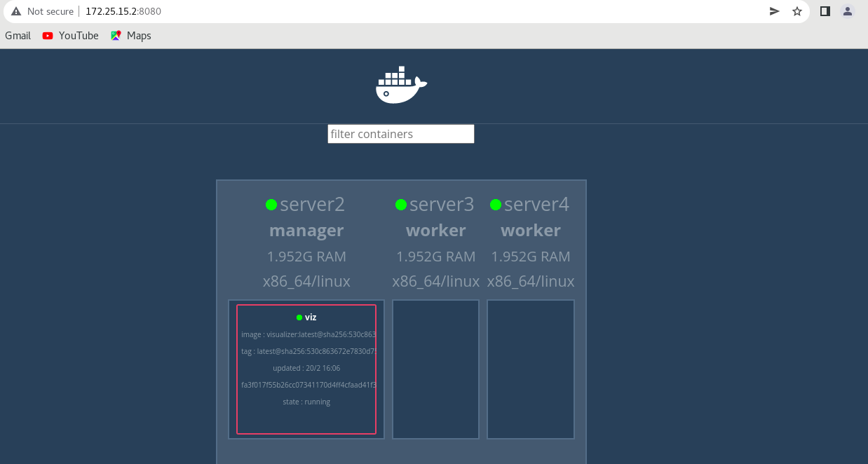Screen dimensions: 868x464
Task: Click the viz container green status dot
Action: [299, 318]
